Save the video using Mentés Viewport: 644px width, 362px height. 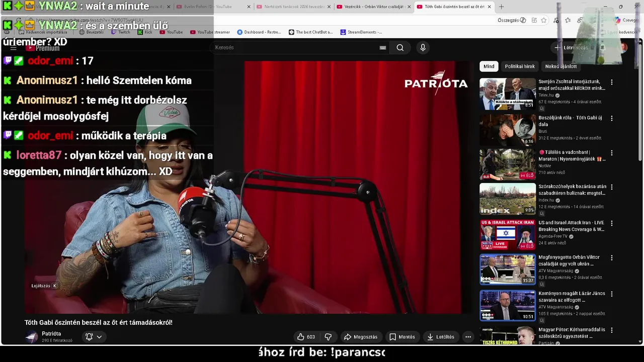tap(402, 337)
